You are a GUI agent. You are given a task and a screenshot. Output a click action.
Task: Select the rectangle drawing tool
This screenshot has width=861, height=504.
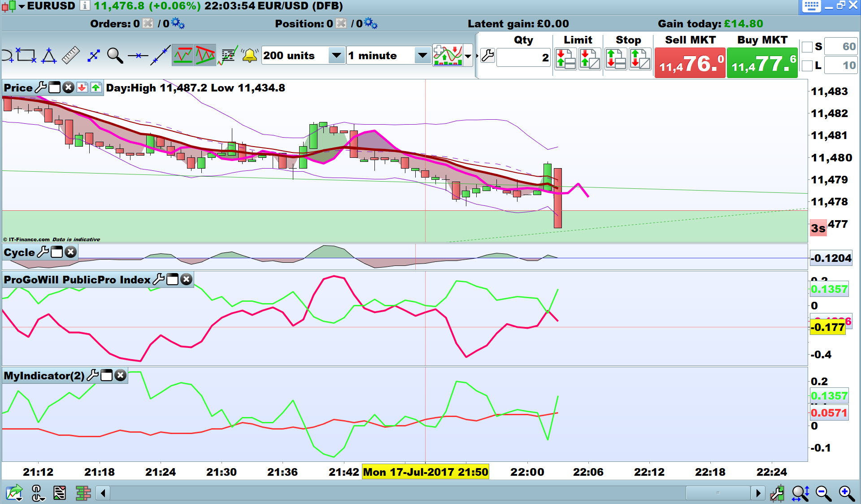click(x=26, y=56)
